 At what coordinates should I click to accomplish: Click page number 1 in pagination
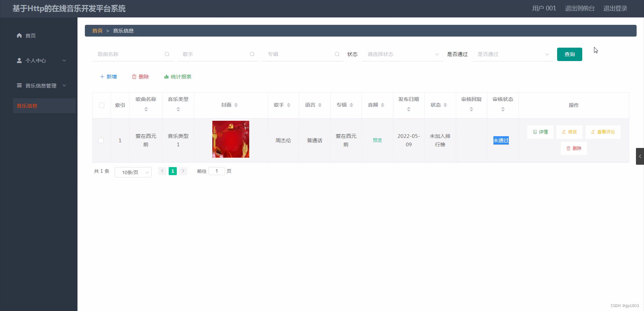[173, 171]
